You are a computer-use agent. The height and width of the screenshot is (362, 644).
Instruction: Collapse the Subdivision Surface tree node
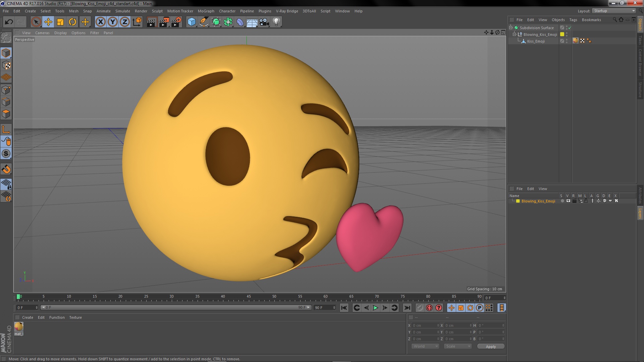(x=511, y=28)
